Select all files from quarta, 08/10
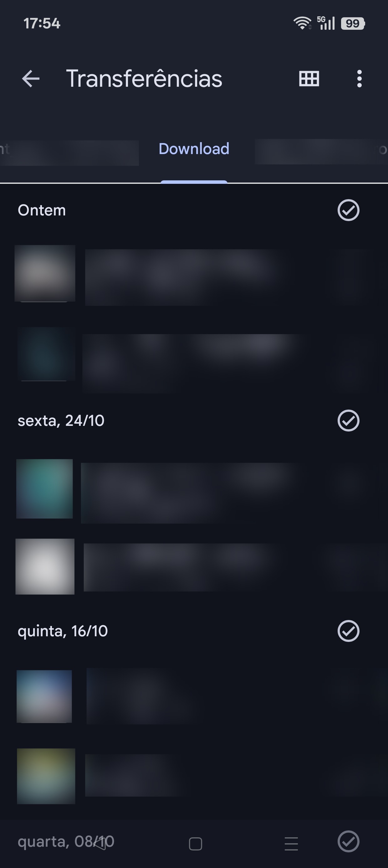The width and height of the screenshot is (388, 868). (348, 841)
